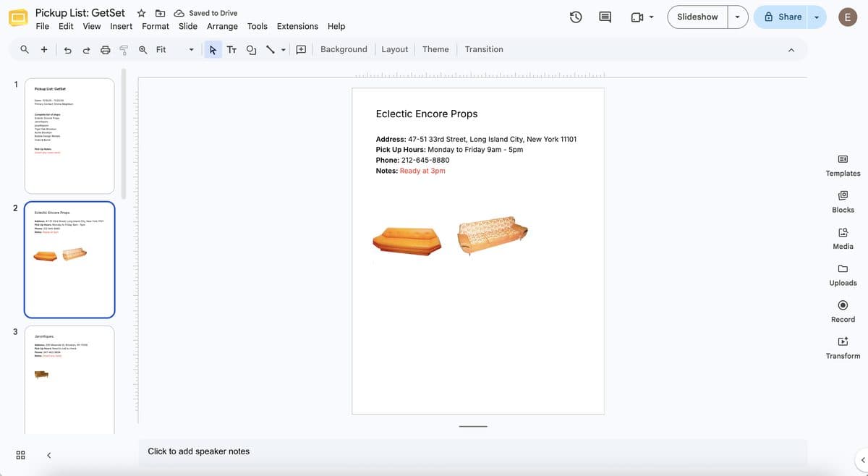Click the move to folder icon
This screenshot has height=476, width=868.
click(x=160, y=13)
